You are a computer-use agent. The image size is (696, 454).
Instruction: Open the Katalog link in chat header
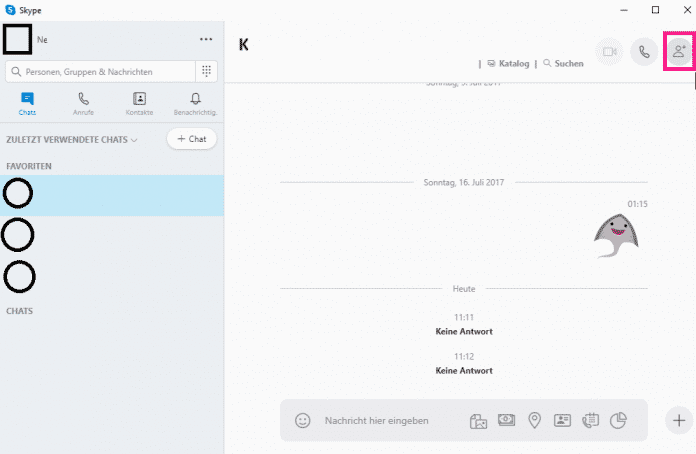[x=511, y=64]
